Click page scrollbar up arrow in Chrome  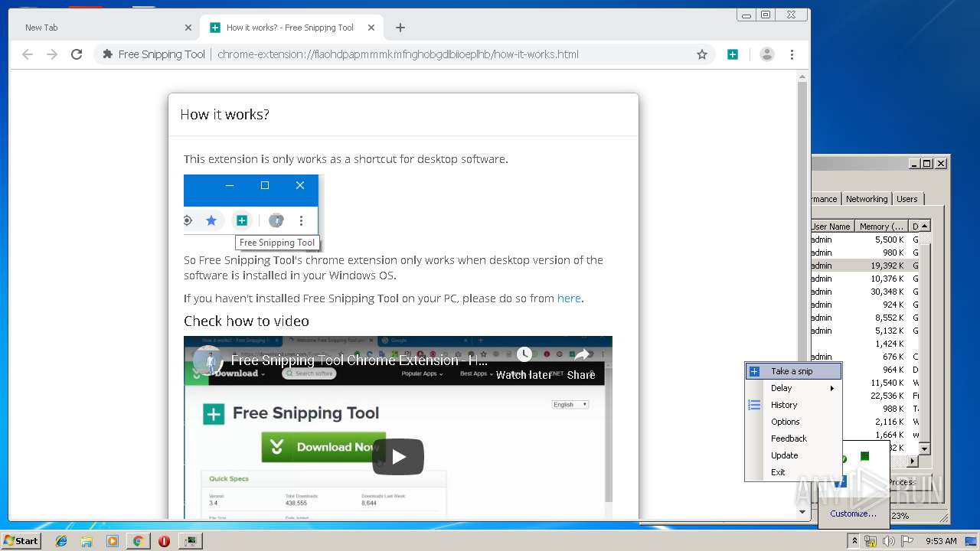coord(802,77)
